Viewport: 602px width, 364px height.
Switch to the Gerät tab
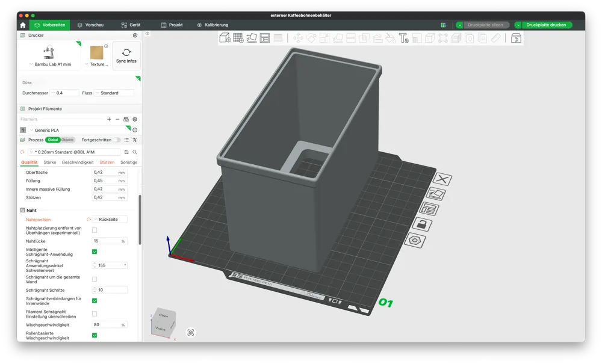131,25
